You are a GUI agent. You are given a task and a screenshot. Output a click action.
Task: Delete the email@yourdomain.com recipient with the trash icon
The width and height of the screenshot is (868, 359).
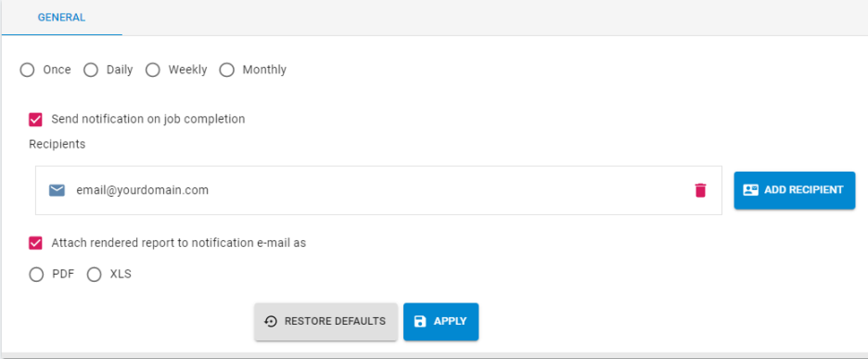(700, 190)
